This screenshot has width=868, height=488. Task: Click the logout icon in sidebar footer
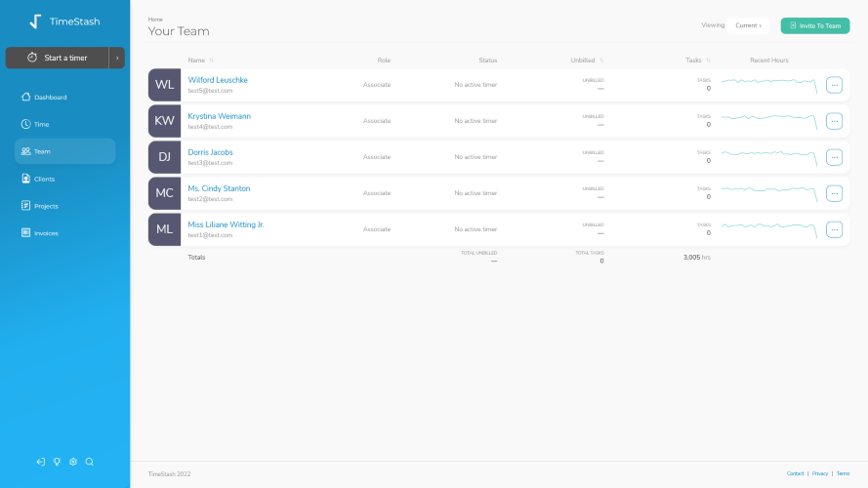point(40,462)
